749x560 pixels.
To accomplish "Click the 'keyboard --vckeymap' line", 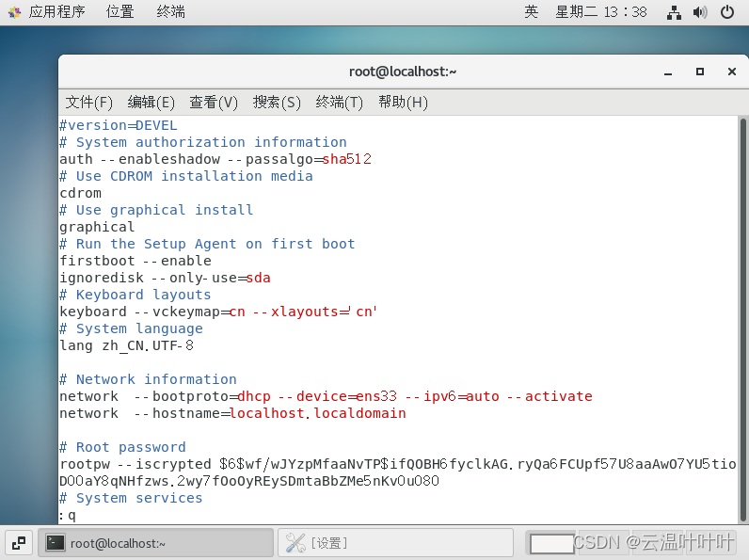I will click(218, 312).
